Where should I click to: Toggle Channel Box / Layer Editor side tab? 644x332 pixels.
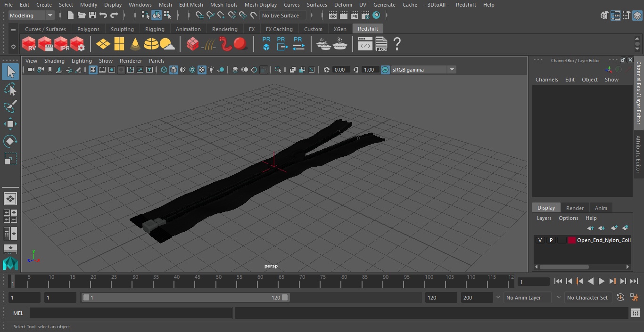pyautogui.click(x=639, y=93)
